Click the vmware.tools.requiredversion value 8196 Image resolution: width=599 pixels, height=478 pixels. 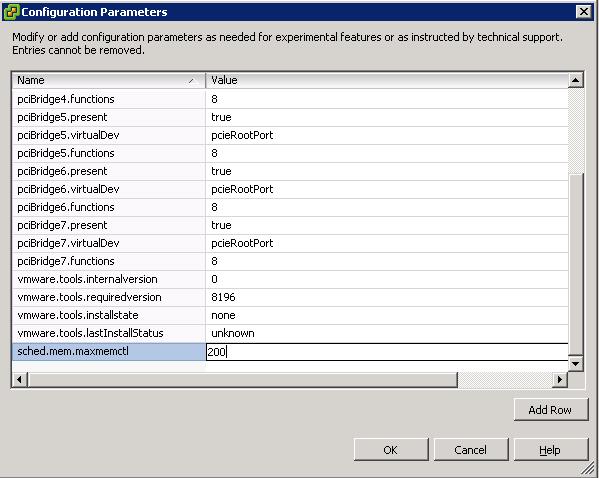(x=223, y=297)
